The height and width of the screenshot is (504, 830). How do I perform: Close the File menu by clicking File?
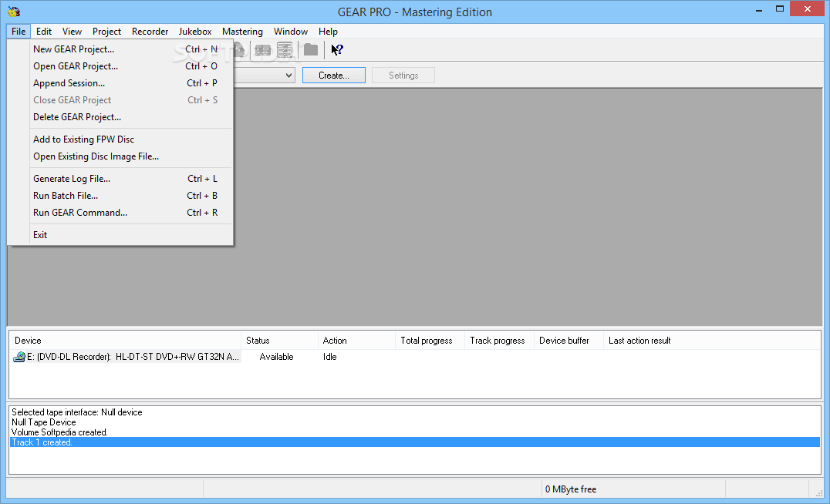19,31
